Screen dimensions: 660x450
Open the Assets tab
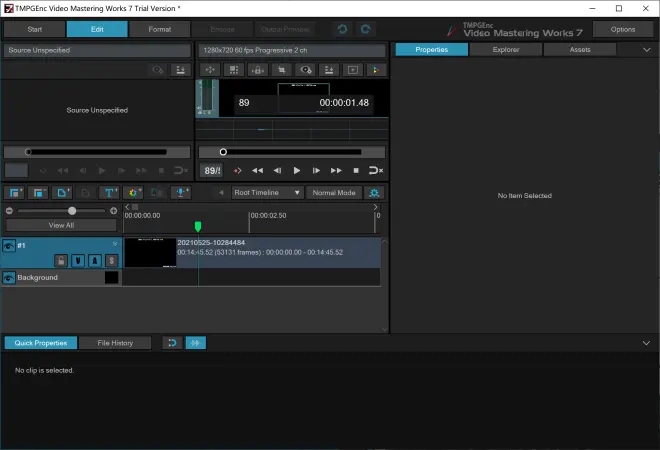[580, 50]
